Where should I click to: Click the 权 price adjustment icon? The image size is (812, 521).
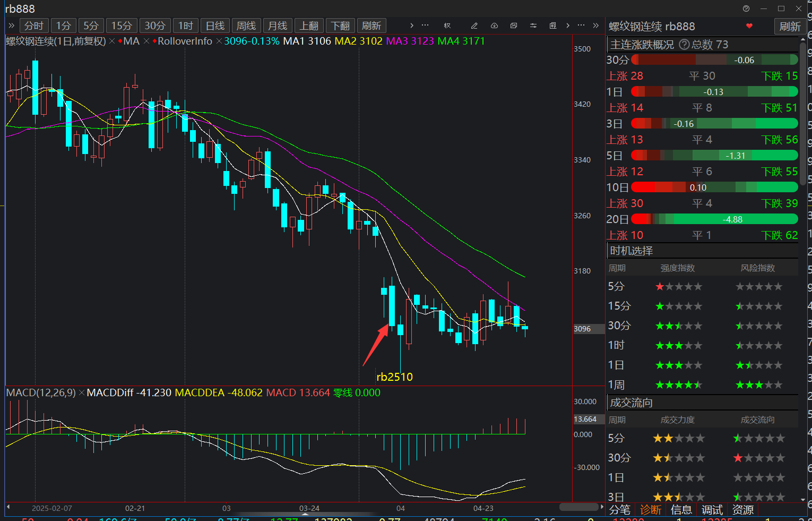[x=447, y=25]
